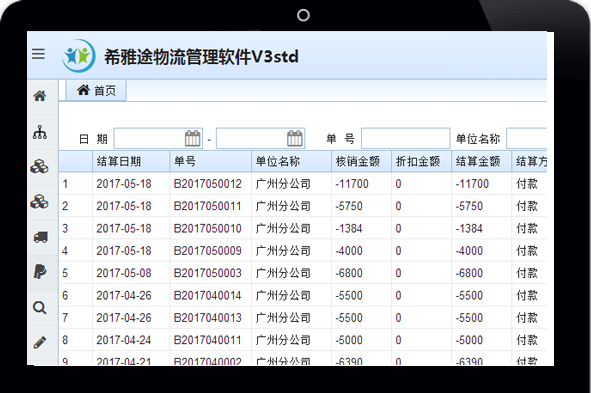This screenshot has height=393, width=591.
Task: Click 核销金额 value -4000
Action: coord(349,251)
